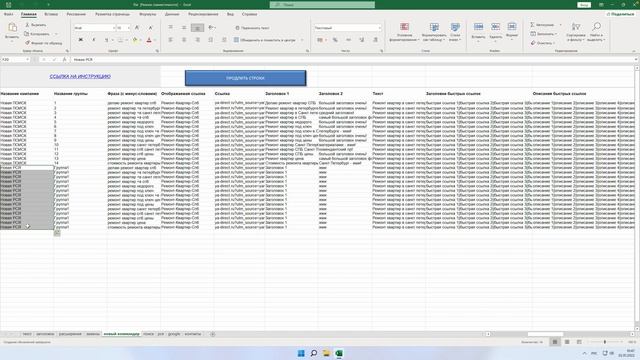The height and width of the screenshot is (360, 640).
Task: Open the font color dropdown arrow
Action: coord(155,40)
